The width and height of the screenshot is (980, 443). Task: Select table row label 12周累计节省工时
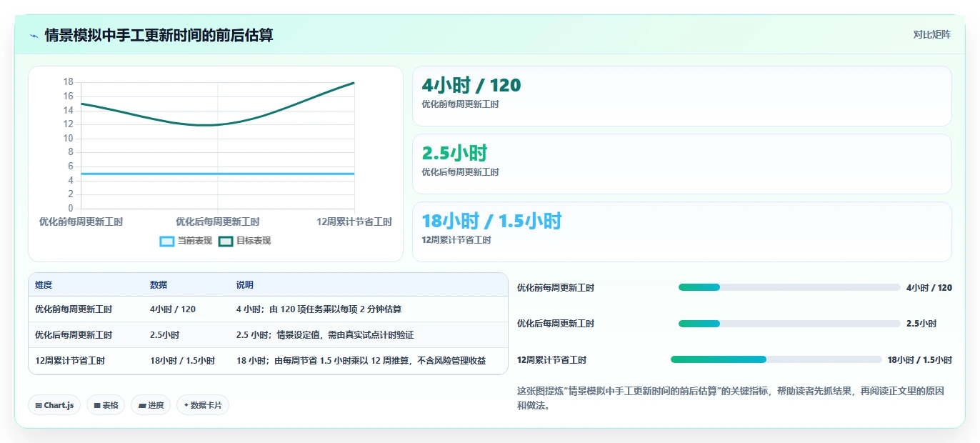70,361
